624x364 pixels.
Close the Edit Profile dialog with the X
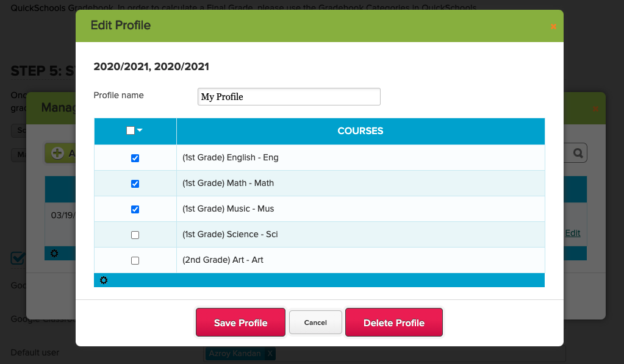(x=553, y=27)
